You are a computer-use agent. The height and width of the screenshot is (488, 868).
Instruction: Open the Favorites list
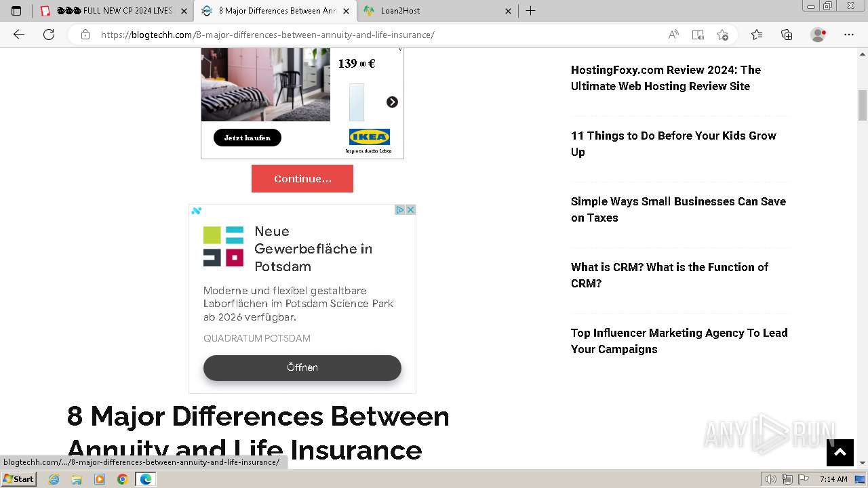tap(757, 35)
